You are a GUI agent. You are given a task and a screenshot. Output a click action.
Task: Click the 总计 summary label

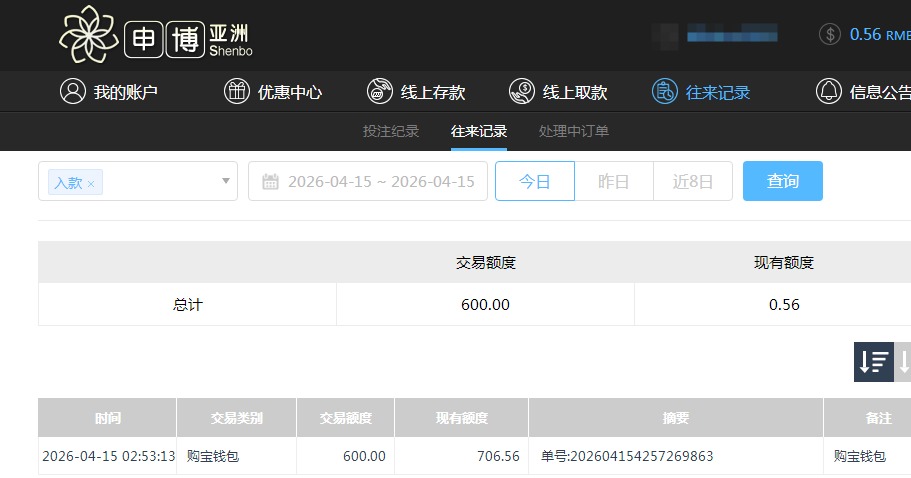pos(188,304)
